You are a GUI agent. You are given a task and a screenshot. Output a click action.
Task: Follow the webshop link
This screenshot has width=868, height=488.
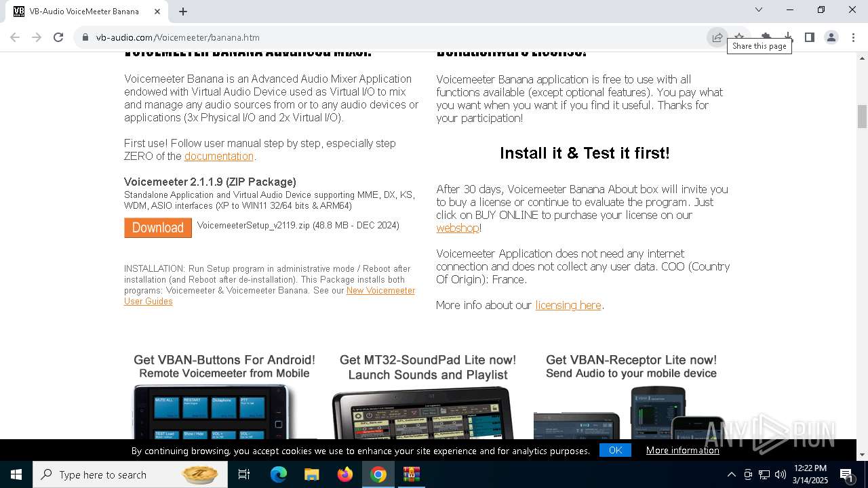pos(458,228)
